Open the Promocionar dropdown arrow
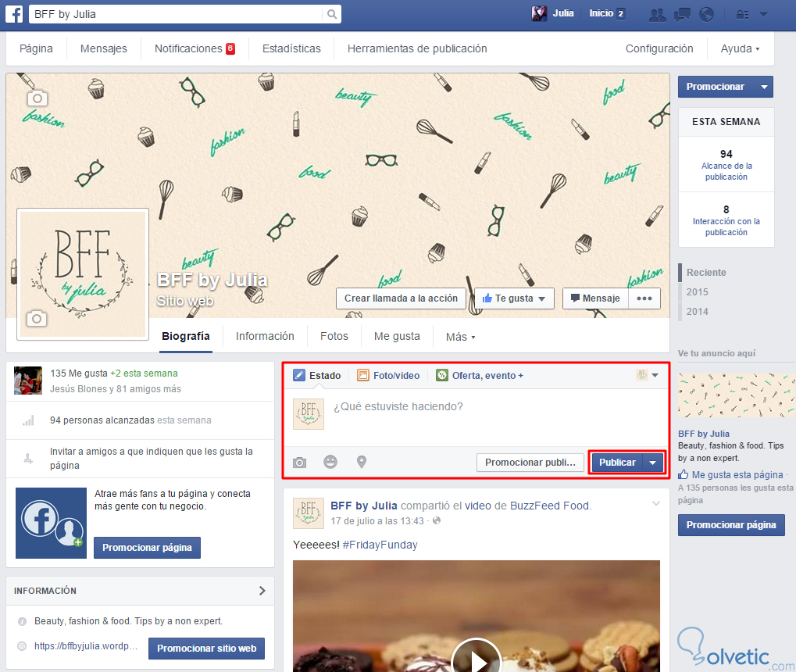796x672 pixels. 764,87
